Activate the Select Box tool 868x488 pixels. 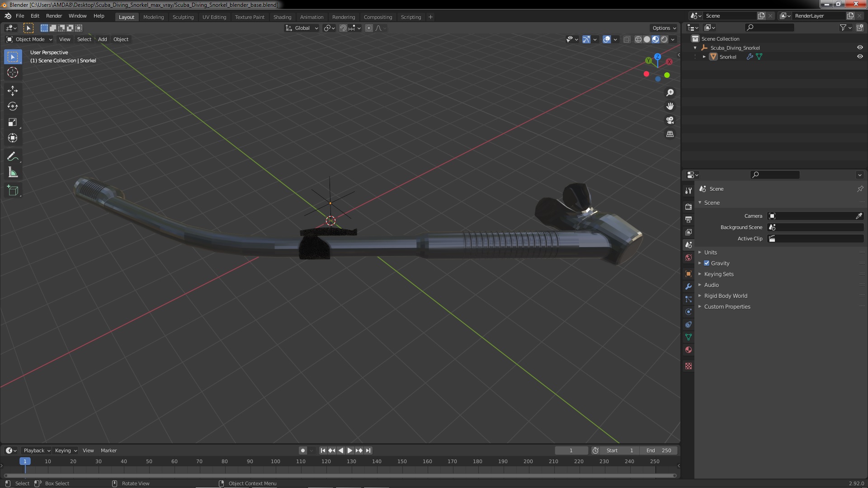13,56
